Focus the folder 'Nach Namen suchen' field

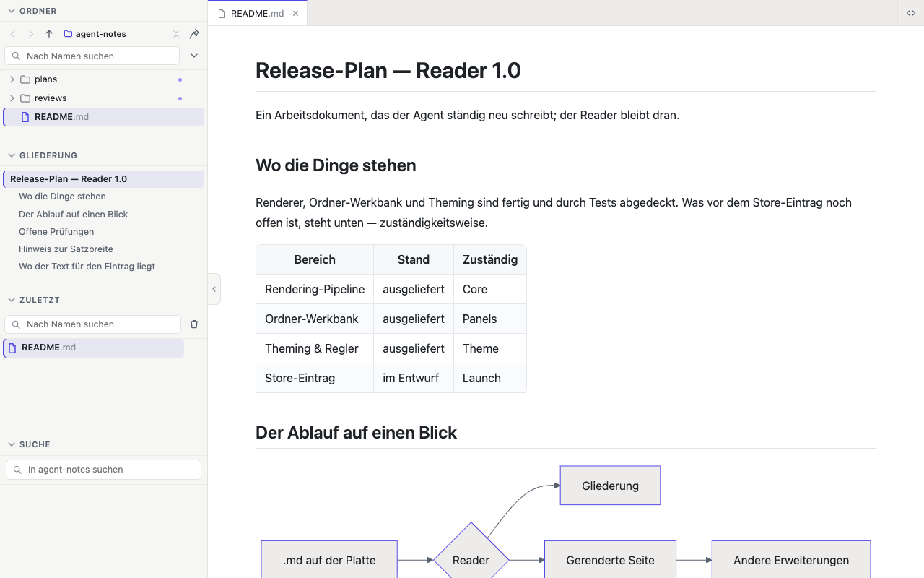(x=92, y=56)
